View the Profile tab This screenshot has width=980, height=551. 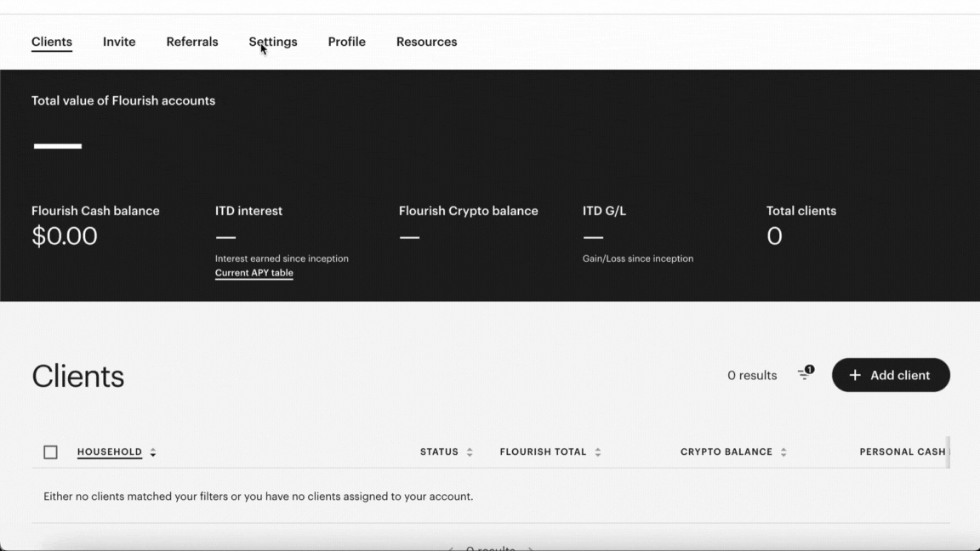[x=347, y=42]
